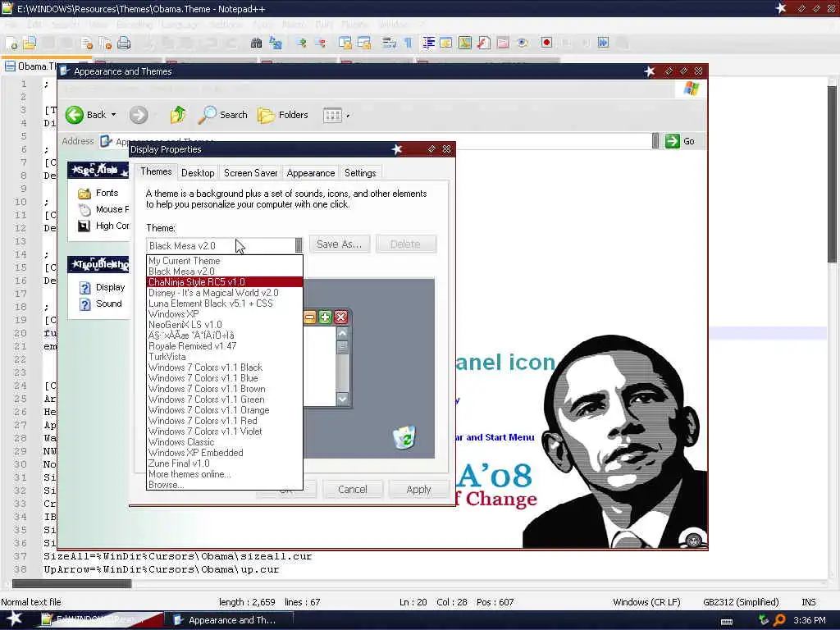Click Cancel in Display Properties
Image resolution: width=840 pixels, height=630 pixels.
coord(353,490)
